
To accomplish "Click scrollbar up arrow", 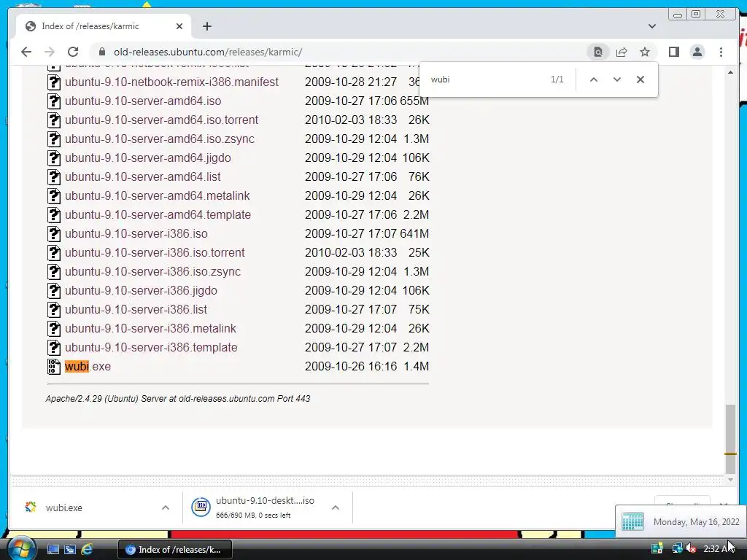I will tap(730, 72).
